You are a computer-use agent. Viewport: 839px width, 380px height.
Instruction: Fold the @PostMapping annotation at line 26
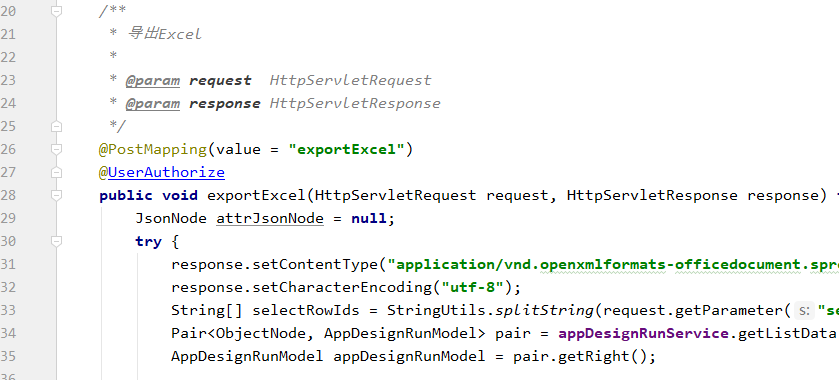tap(56, 149)
